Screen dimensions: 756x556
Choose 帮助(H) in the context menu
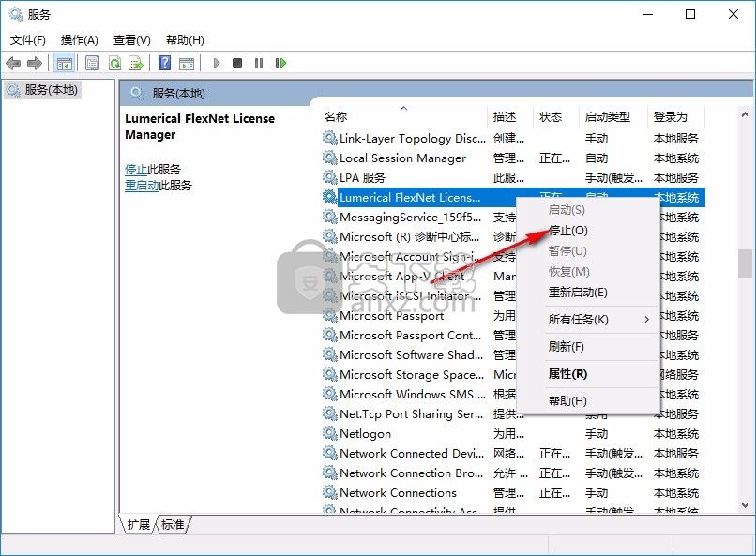click(x=567, y=401)
